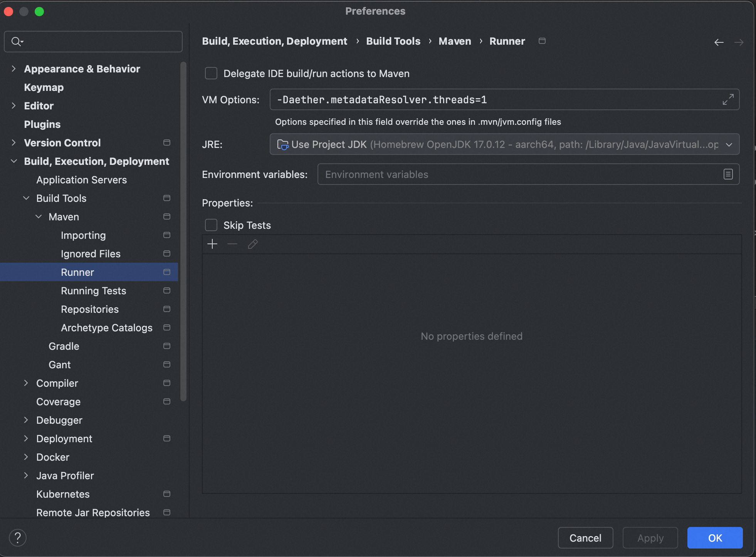The width and height of the screenshot is (756, 557).
Task: Toggle the Skip Tests checkbox
Action: click(211, 225)
